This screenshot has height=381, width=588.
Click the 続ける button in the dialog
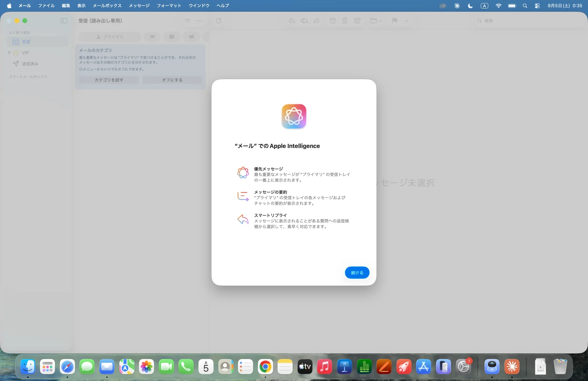tap(357, 273)
